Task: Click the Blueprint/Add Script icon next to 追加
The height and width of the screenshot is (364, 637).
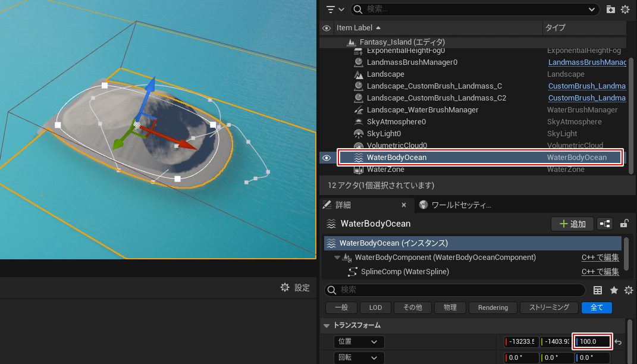Action: click(x=605, y=224)
